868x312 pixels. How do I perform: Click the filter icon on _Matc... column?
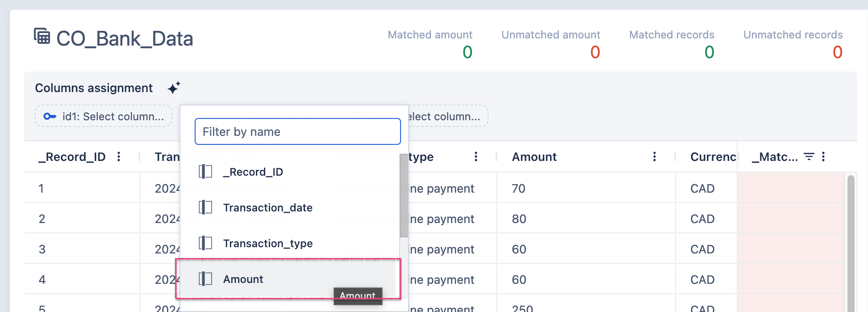pos(809,156)
